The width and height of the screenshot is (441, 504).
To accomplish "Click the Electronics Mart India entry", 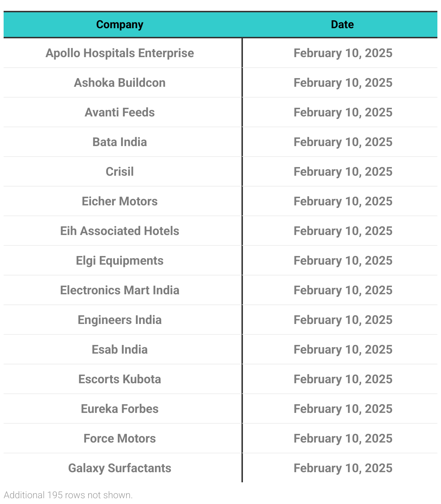I will coord(120,290).
